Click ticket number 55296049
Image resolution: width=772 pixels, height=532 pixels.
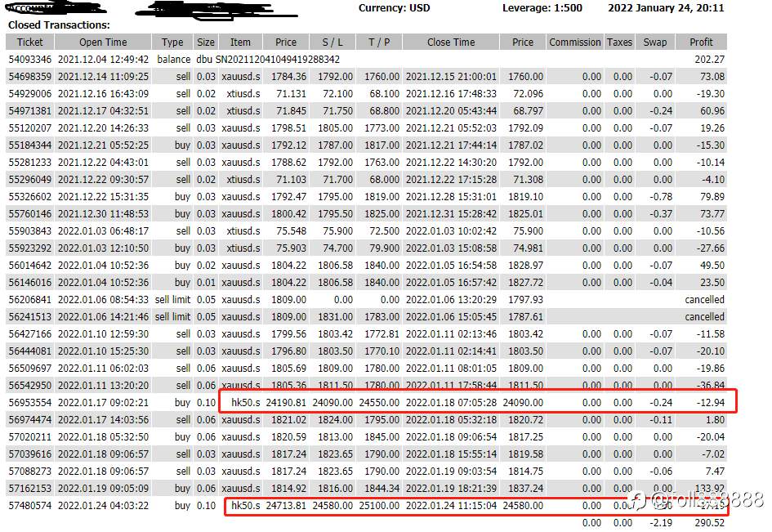pos(29,180)
